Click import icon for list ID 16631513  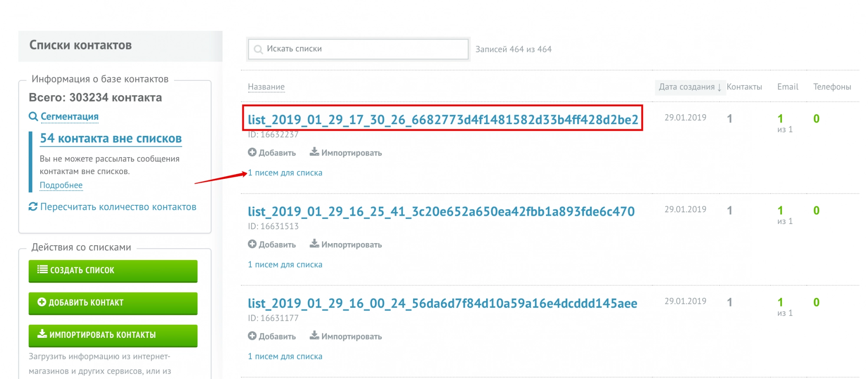314,244
